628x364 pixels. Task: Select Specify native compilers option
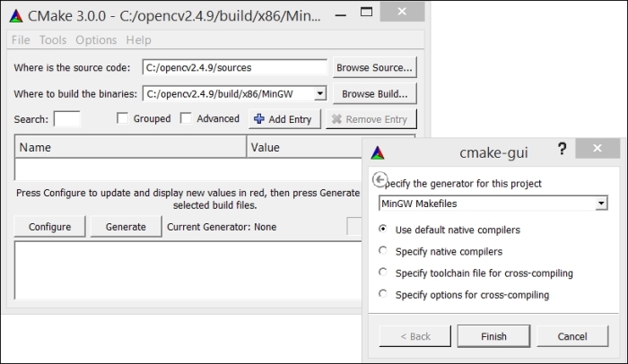pyautogui.click(x=440, y=251)
